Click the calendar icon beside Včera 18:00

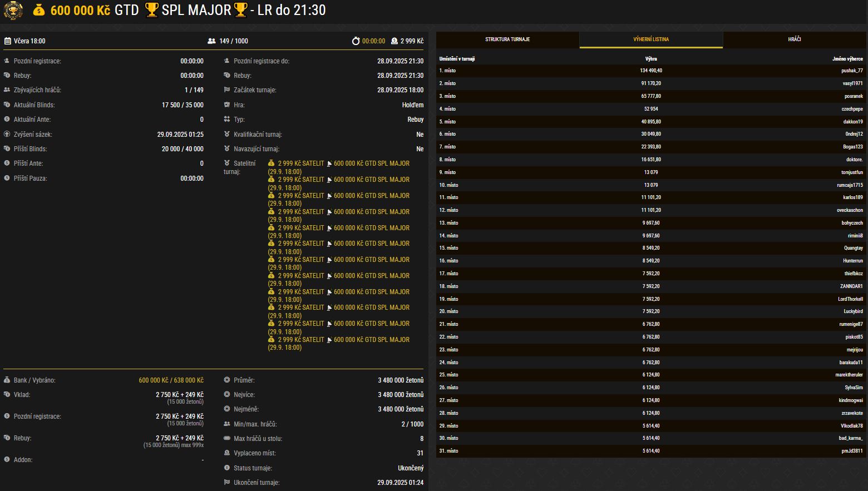tap(8, 41)
